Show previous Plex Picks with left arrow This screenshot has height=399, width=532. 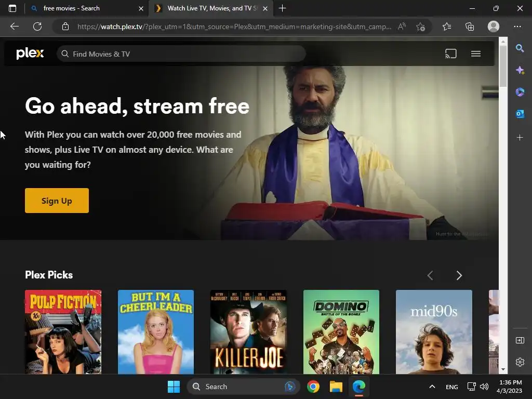click(430, 275)
